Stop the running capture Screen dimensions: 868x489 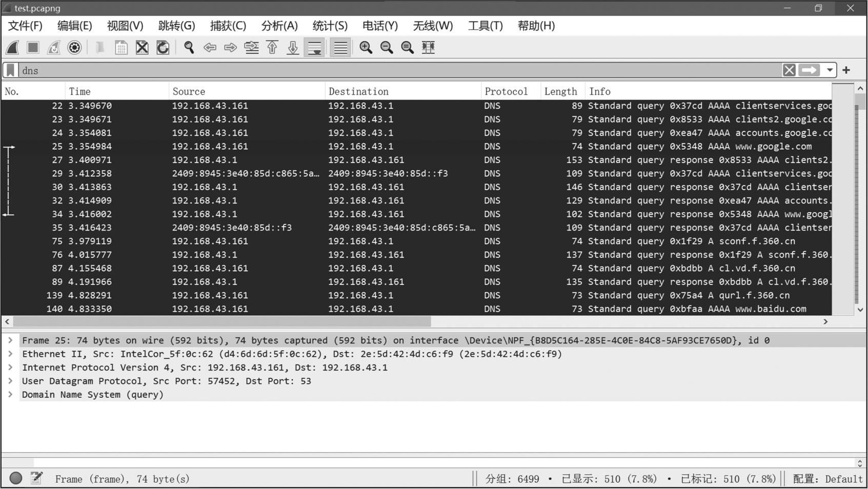[33, 48]
